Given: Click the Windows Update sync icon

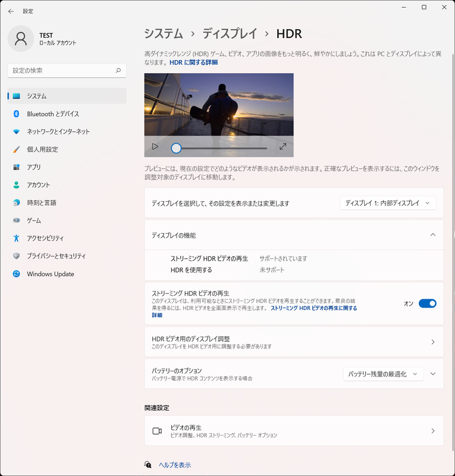Looking at the screenshot, I should tap(17, 274).
